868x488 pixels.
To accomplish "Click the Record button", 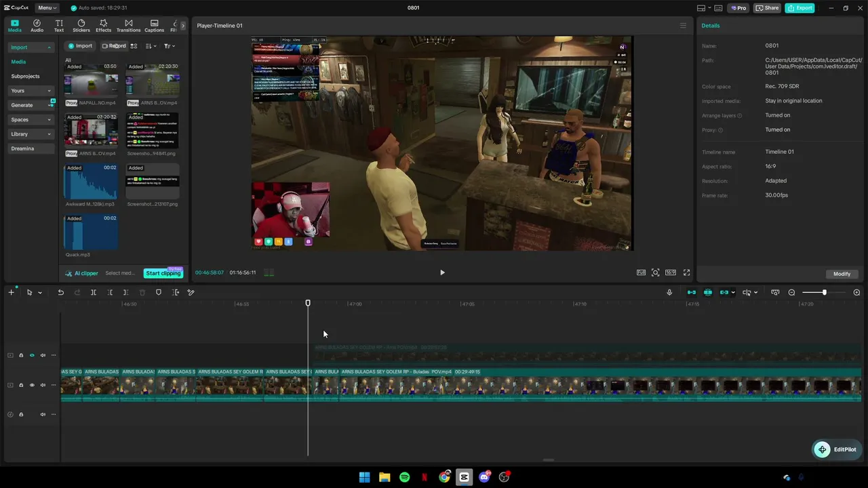I will tap(114, 46).
